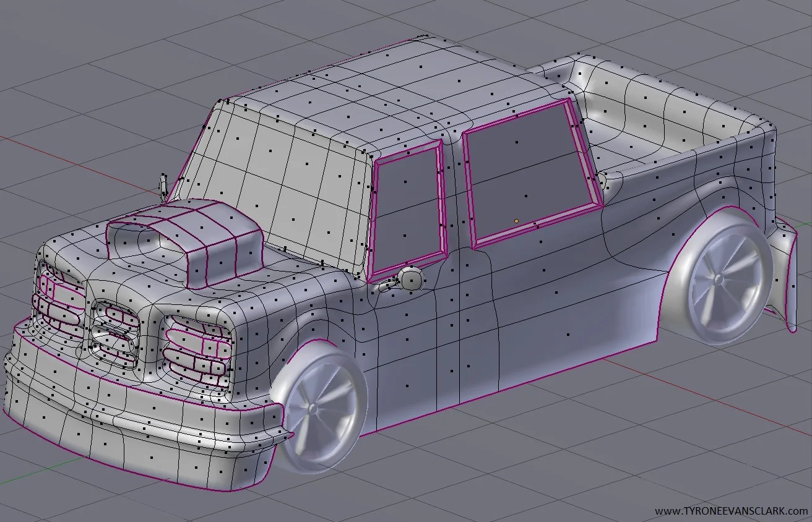812x522 pixels.
Task: Select the hood scoop on the truck
Action: click(186, 243)
